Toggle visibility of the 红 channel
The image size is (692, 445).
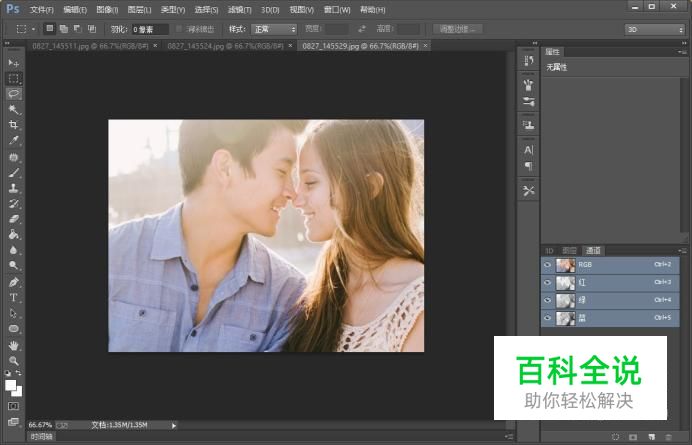(547, 283)
